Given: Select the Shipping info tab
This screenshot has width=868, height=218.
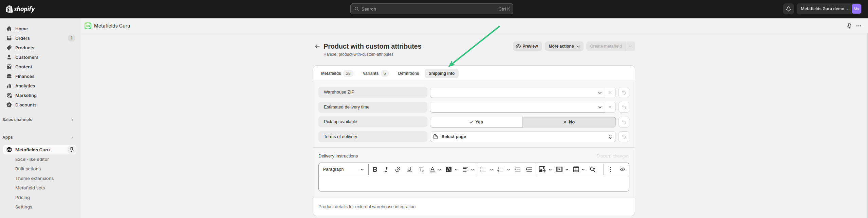Looking at the screenshot, I should click(441, 73).
